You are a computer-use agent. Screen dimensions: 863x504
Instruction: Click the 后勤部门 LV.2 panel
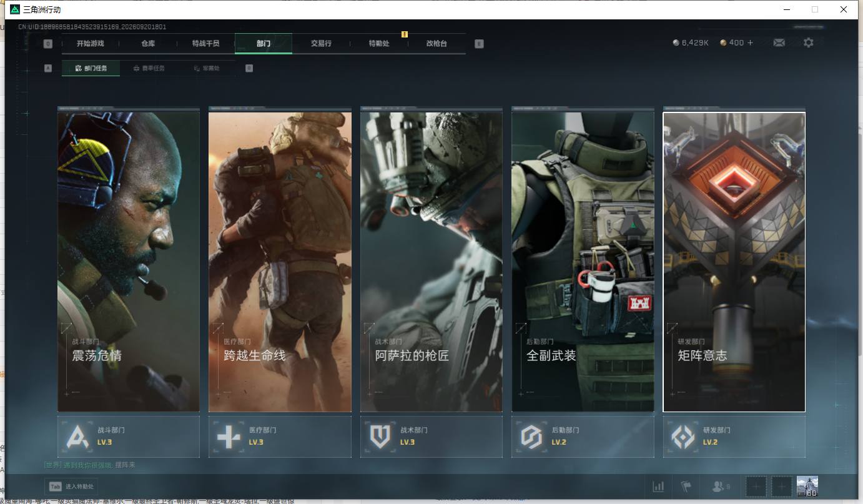point(583,437)
